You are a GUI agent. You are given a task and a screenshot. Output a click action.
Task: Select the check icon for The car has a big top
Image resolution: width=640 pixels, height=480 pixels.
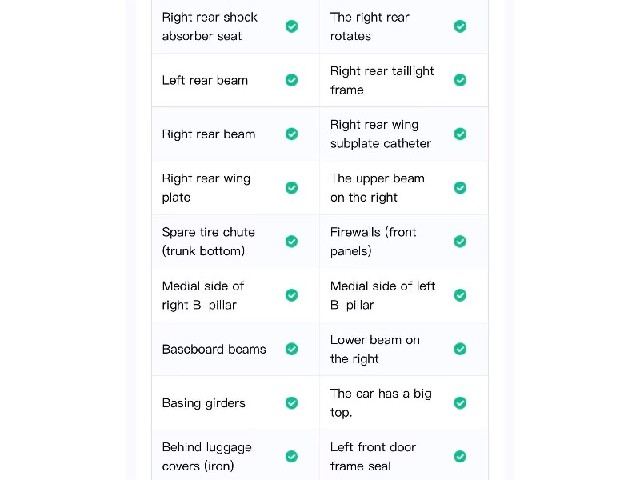(460, 403)
